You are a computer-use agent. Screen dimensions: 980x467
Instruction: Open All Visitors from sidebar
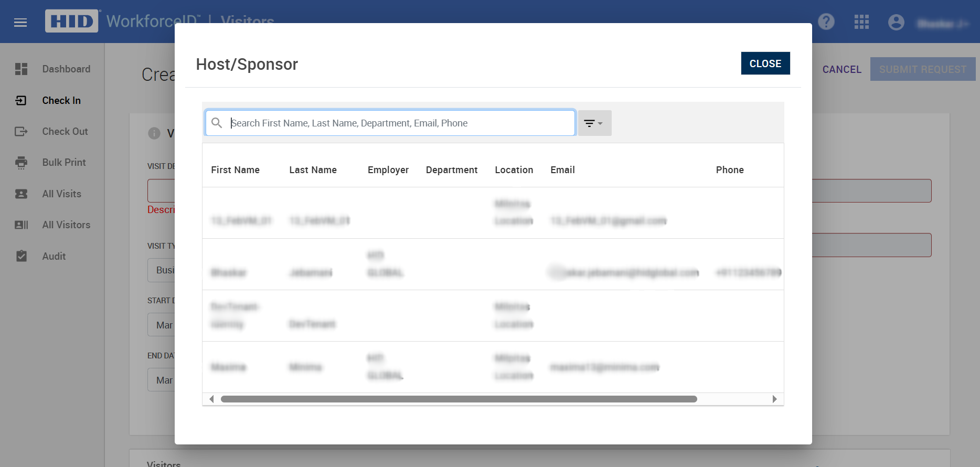click(x=66, y=225)
